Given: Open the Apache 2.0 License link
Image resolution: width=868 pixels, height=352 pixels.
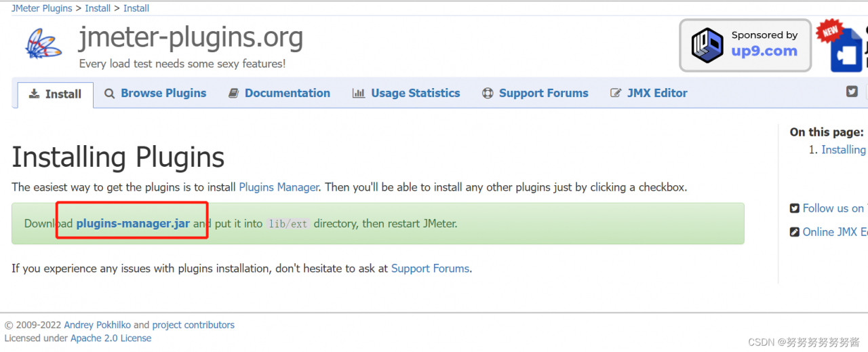Looking at the screenshot, I should (111, 338).
